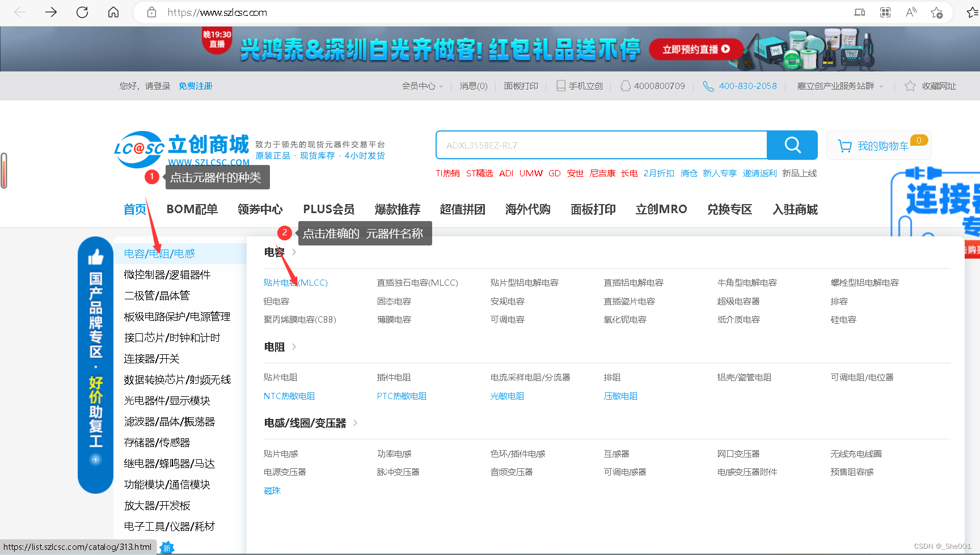Switch to the 领券中心 tab
The height and width of the screenshot is (555, 980).
pyautogui.click(x=260, y=209)
